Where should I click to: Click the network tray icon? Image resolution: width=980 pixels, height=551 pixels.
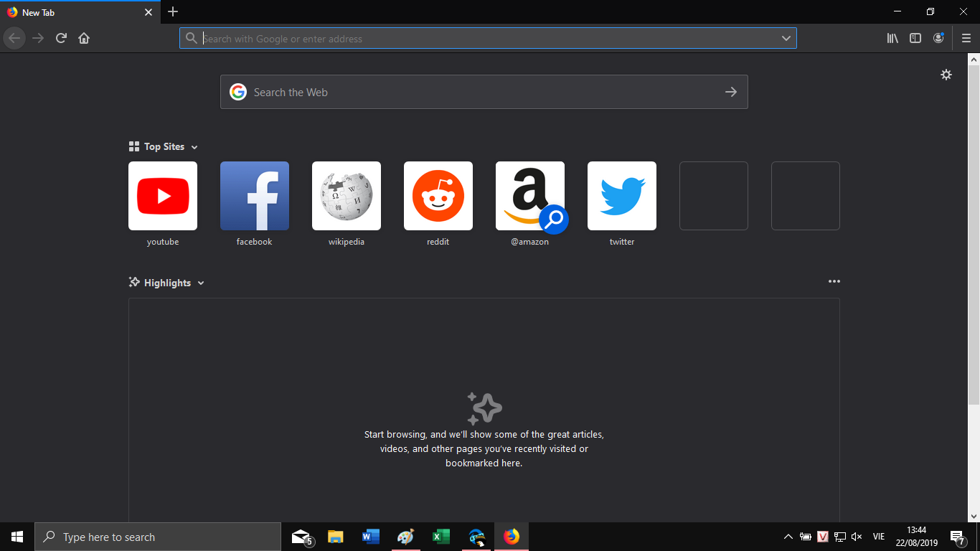tap(840, 537)
